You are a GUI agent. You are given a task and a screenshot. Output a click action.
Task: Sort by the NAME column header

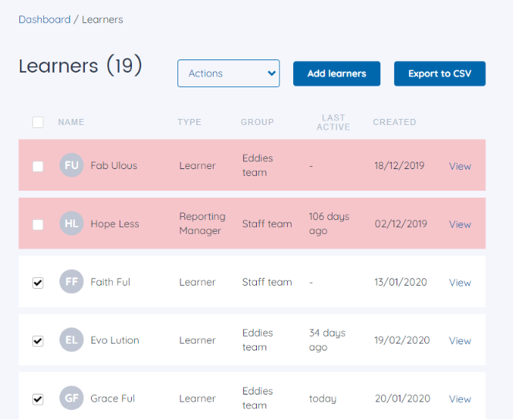click(71, 122)
